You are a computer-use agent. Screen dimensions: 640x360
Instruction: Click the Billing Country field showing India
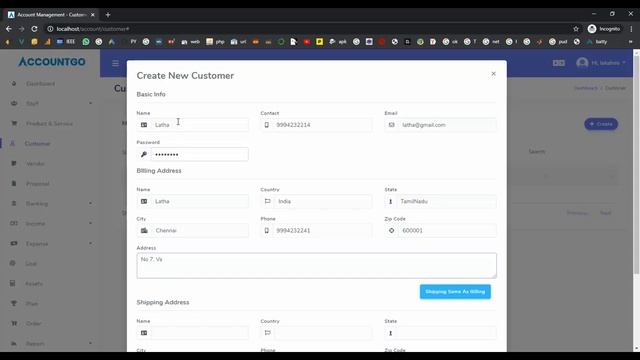[x=323, y=201]
